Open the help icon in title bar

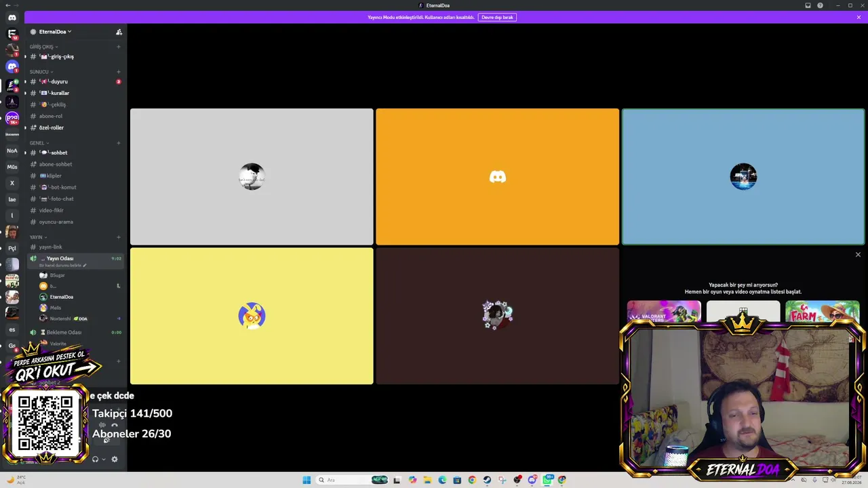(820, 5)
